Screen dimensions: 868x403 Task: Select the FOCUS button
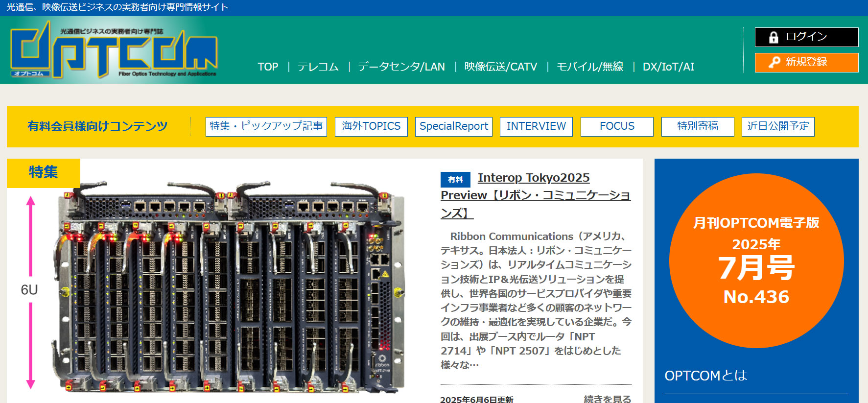pyautogui.click(x=617, y=126)
